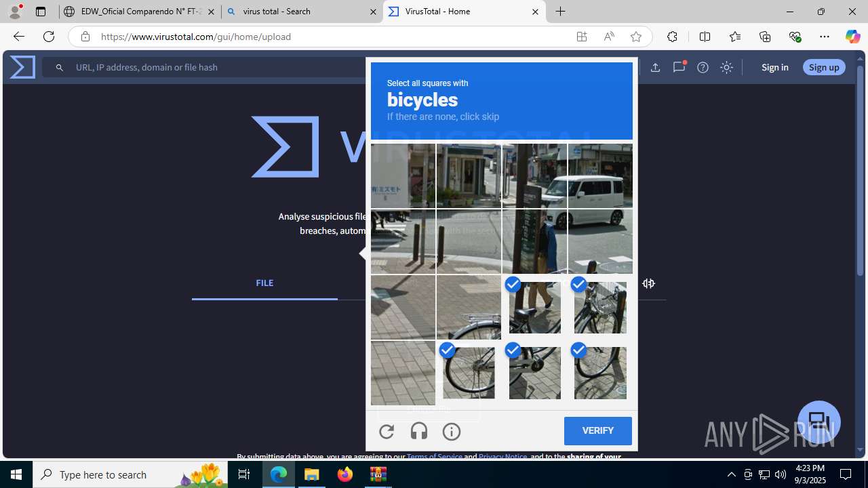View site information lock icon

pos(85,37)
